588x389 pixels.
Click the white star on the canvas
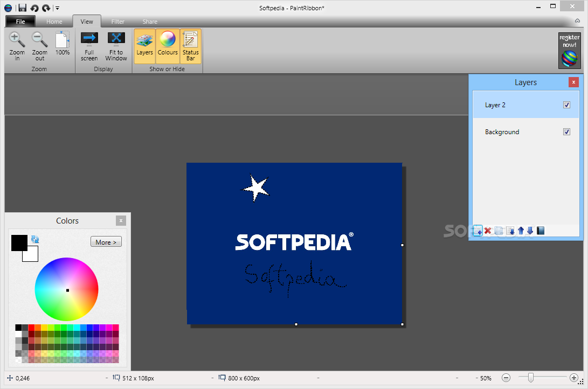click(257, 187)
